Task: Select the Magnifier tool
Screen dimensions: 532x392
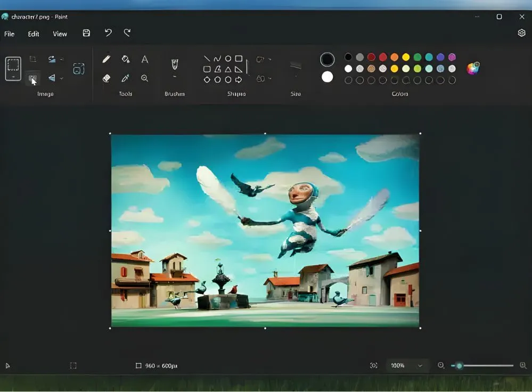Action: [x=144, y=78]
